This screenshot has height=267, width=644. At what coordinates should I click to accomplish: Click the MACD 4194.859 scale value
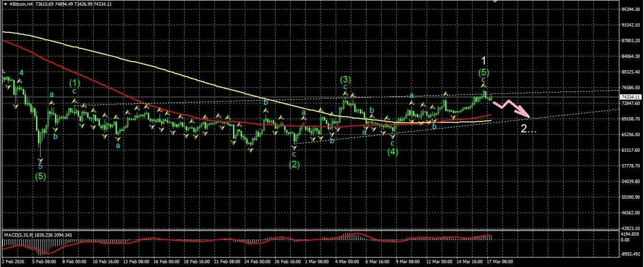(630, 235)
